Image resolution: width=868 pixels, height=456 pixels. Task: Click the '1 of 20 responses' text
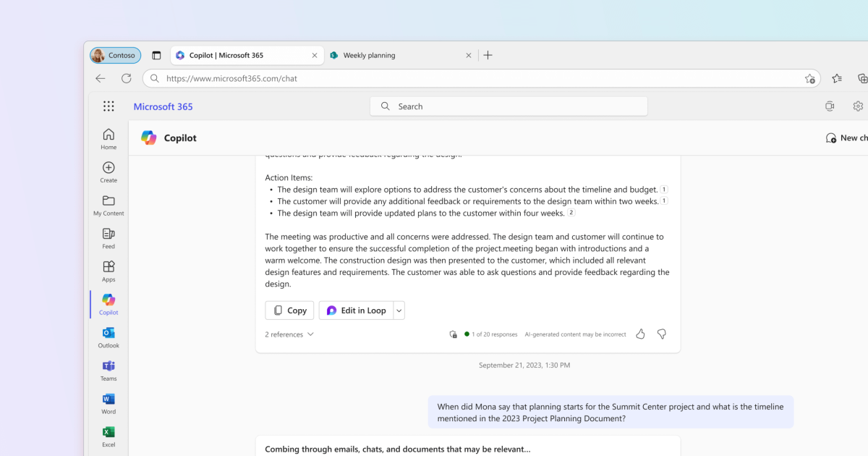pos(495,334)
